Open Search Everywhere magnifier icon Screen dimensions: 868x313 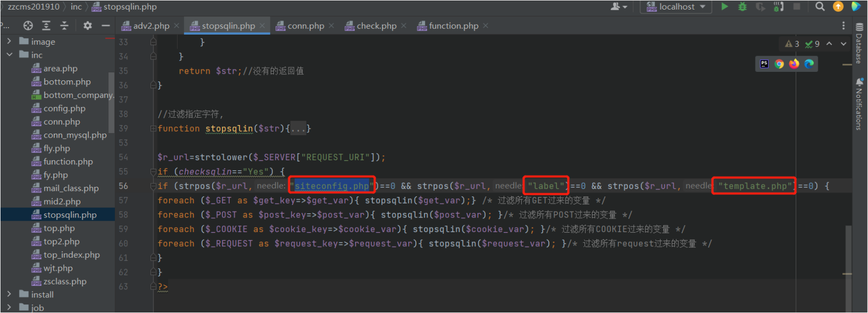point(820,7)
